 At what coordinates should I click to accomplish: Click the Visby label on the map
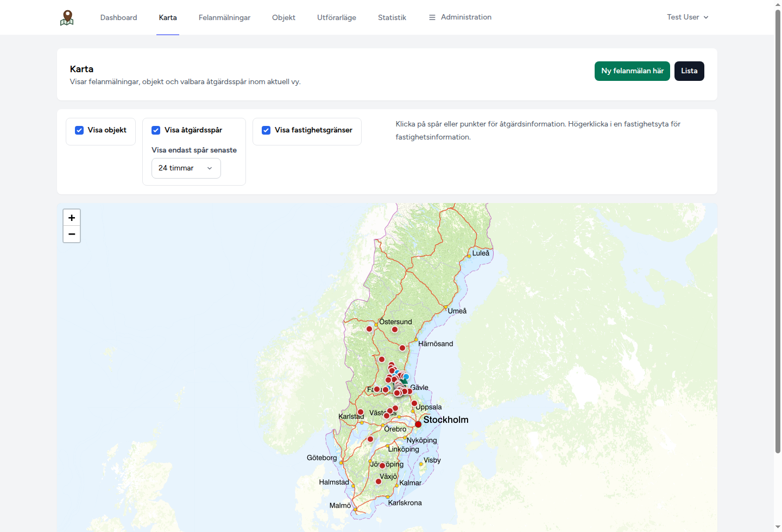pyautogui.click(x=432, y=460)
